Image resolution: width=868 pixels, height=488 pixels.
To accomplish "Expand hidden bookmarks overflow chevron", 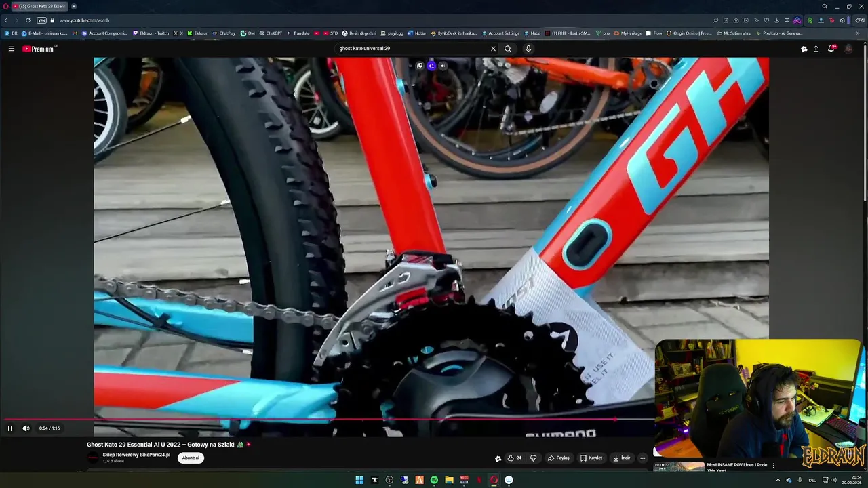I will (859, 33).
